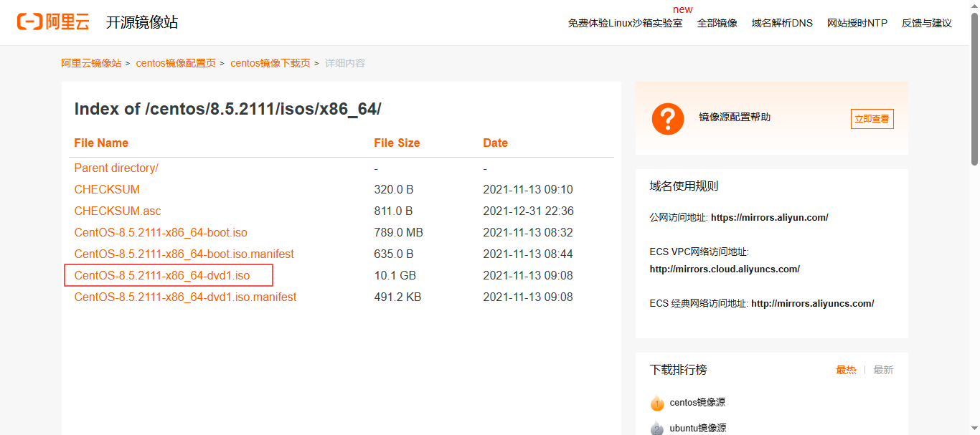980x435 pixels.
Task: Download CentOS-8.5.2111-x86_64-dvd1.iso
Action: 162,275
